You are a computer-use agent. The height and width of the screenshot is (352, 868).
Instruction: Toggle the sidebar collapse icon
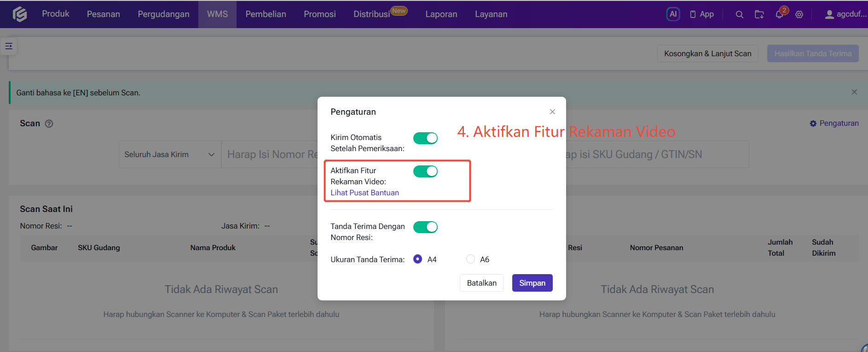[x=9, y=46]
